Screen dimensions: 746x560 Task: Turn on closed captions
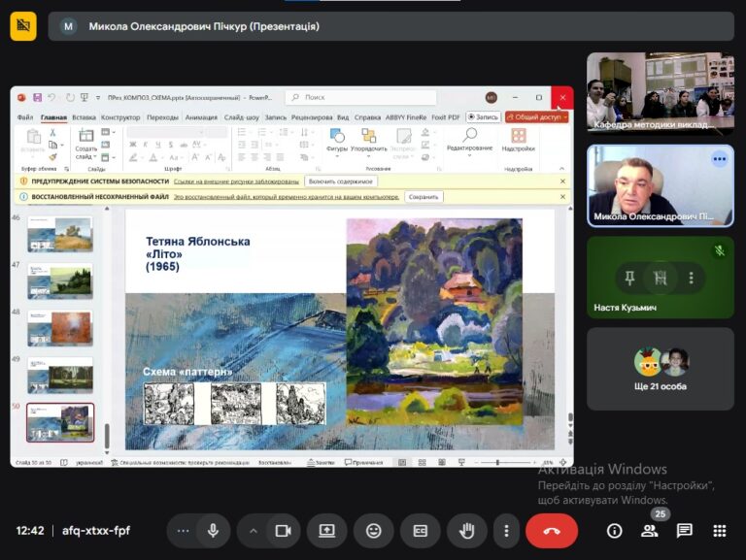point(420,531)
